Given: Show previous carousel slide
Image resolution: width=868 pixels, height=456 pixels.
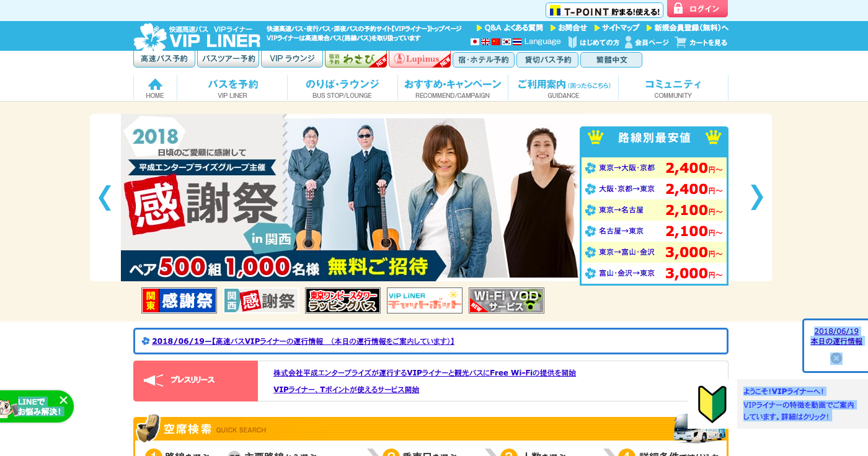Looking at the screenshot, I should coord(105,197).
